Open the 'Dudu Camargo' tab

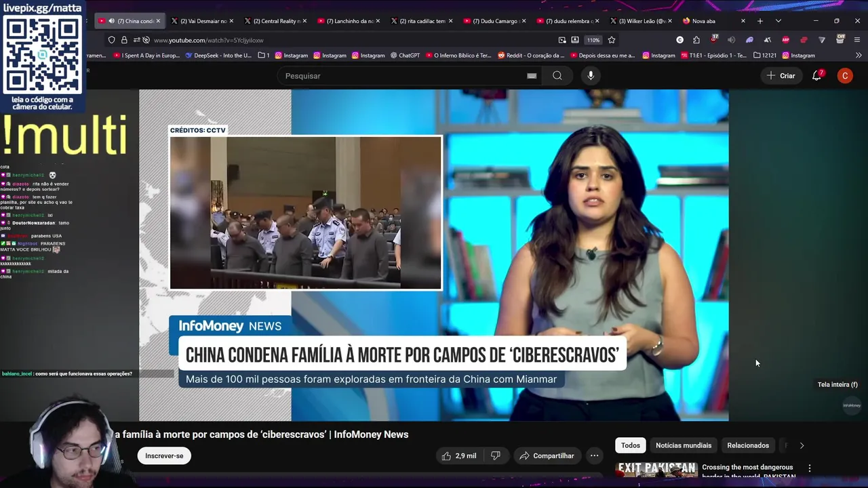tap(494, 21)
